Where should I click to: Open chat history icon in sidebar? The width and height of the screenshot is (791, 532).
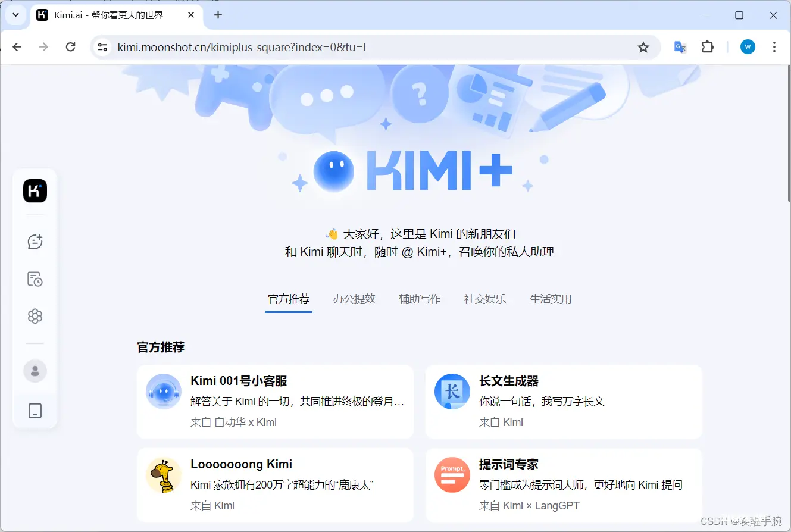tap(35, 279)
